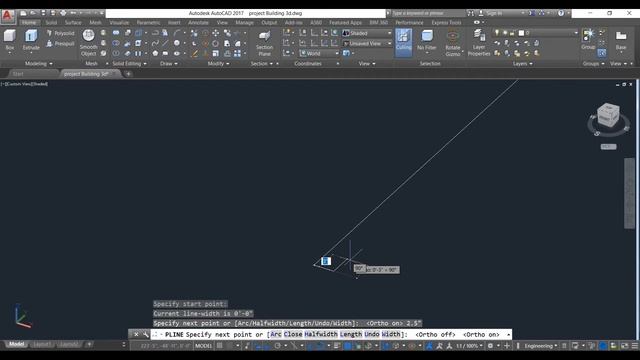This screenshot has width=640, height=360.
Task: Switch to the Model layout tab
Action: tap(16, 344)
